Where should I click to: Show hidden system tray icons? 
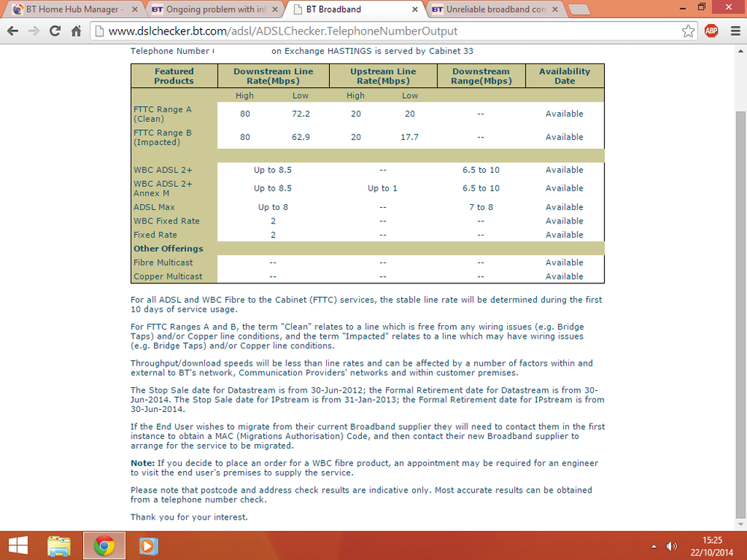(654, 547)
